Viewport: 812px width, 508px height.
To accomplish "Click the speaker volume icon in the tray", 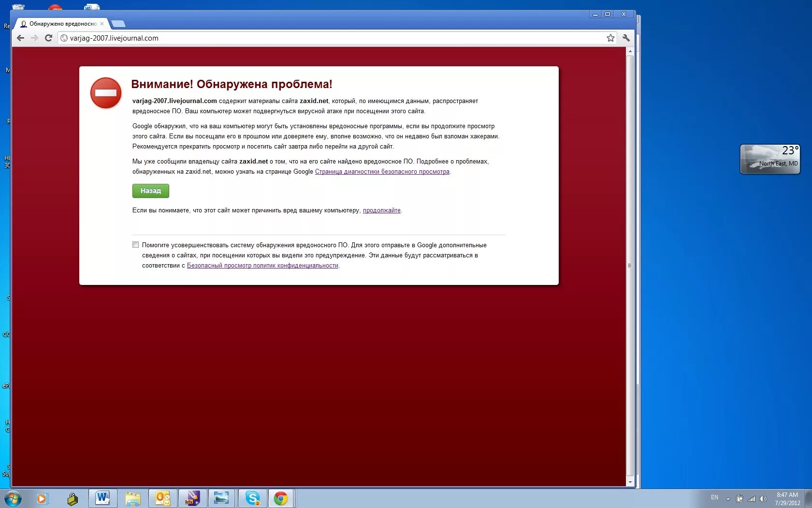I will 763,499.
